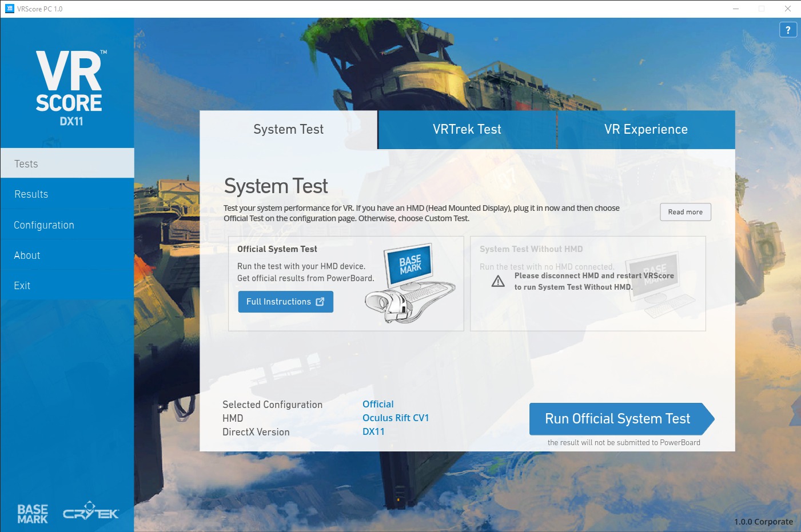The image size is (801, 532).
Task: Click the warning triangle icon
Action: click(498, 281)
